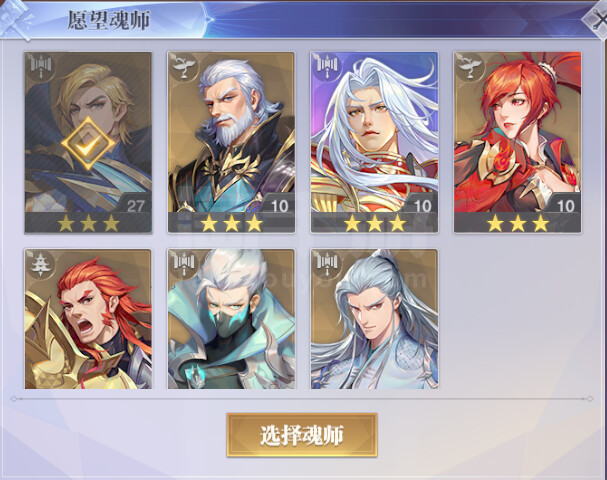Select the white-bearded elder soul master card
This screenshot has width=607, height=480.
pos(231,142)
